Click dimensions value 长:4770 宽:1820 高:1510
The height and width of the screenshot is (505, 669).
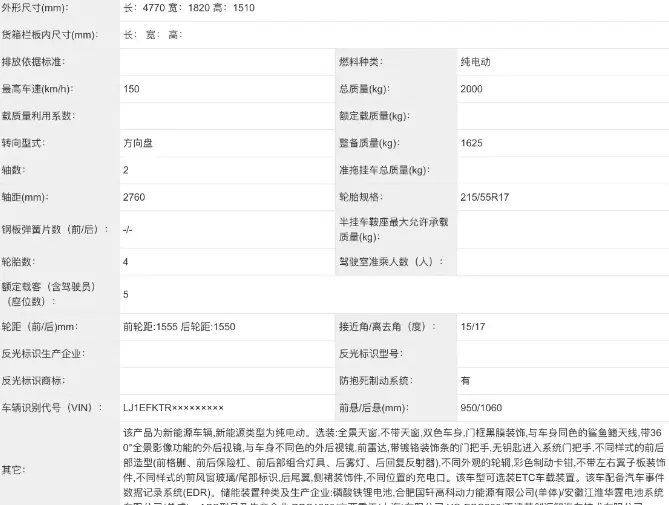189,8
